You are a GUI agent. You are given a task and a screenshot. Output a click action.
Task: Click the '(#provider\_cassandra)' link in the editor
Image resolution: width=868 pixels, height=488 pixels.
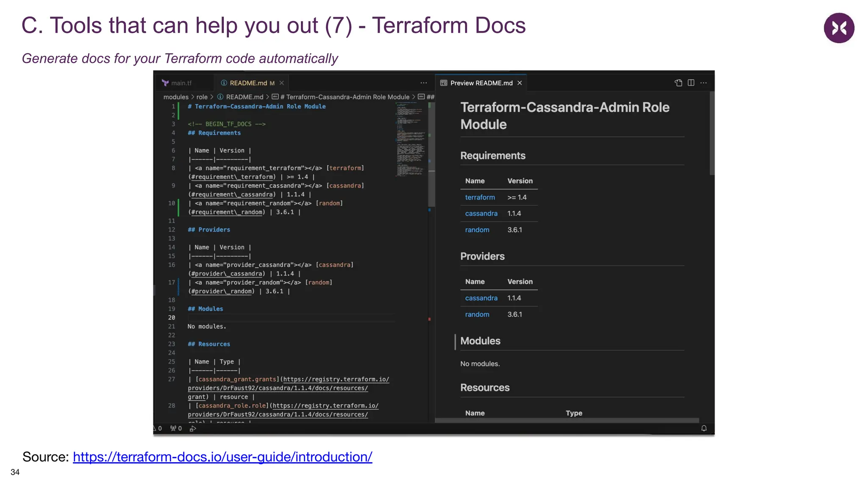[227, 274]
